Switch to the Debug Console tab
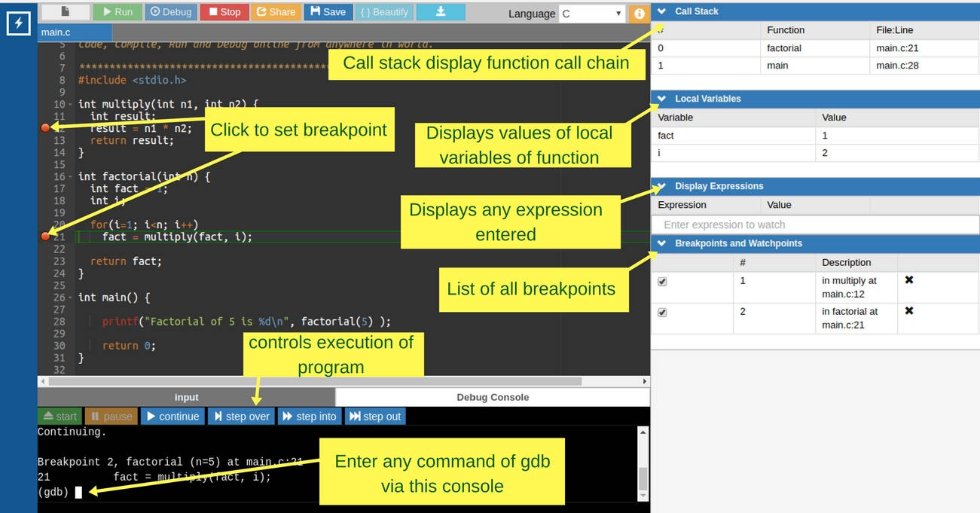Image resolution: width=980 pixels, height=513 pixels. [492, 397]
